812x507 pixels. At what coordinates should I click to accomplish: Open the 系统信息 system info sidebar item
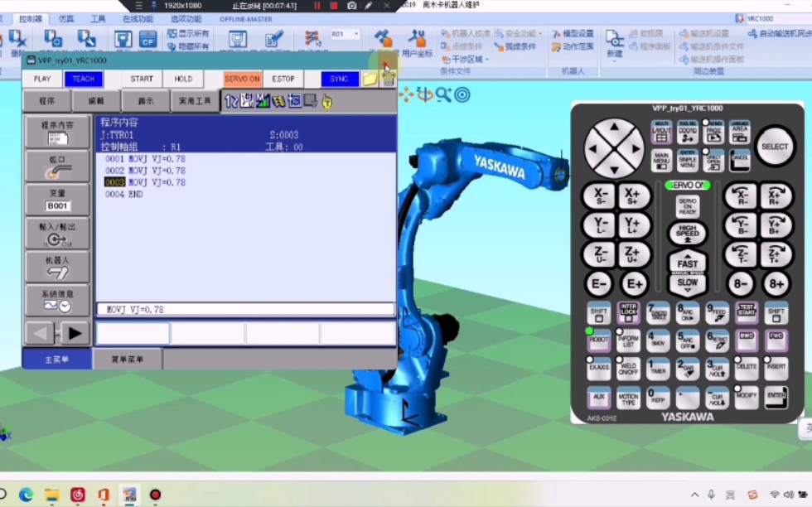click(57, 300)
